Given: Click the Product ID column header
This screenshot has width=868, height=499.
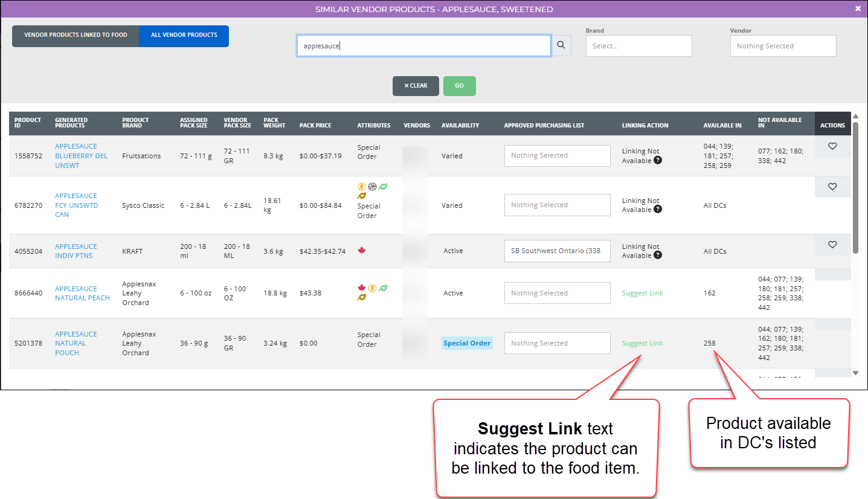Looking at the screenshot, I should coord(28,123).
